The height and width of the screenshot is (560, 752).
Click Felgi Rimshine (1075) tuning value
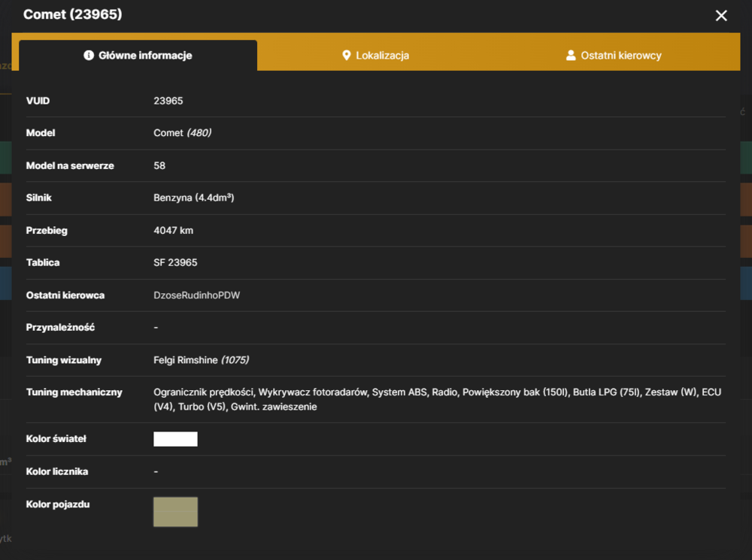pos(201,360)
